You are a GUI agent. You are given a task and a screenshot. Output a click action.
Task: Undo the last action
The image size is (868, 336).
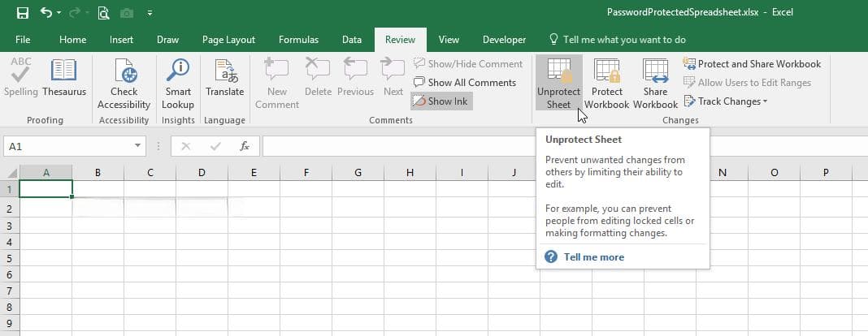[46, 12]
